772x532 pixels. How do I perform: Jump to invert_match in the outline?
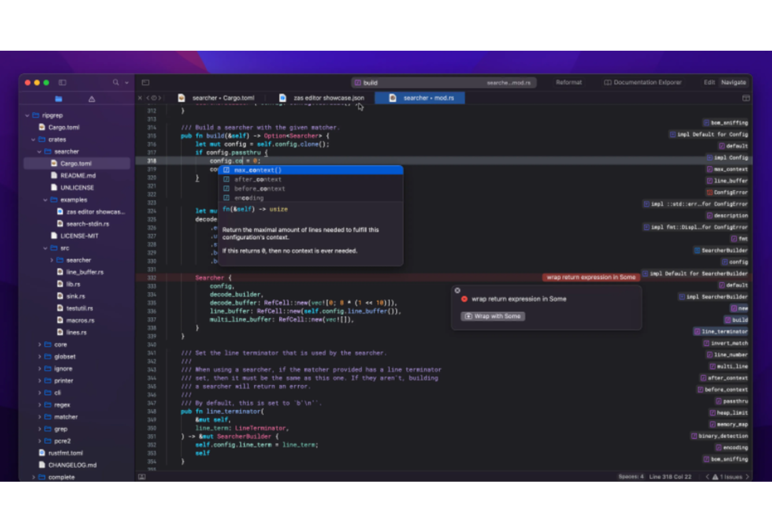pyautogui.click(x=725, y=343)
